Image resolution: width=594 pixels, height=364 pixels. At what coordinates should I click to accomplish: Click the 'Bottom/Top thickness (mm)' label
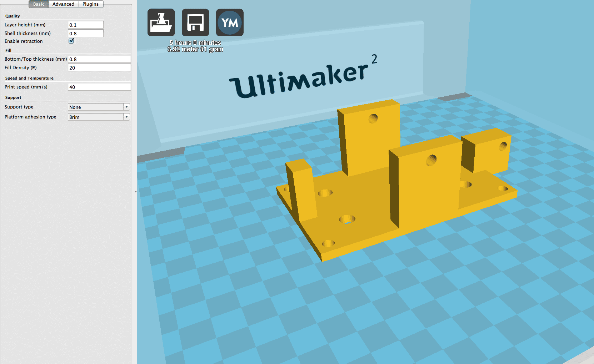[36, 59]
